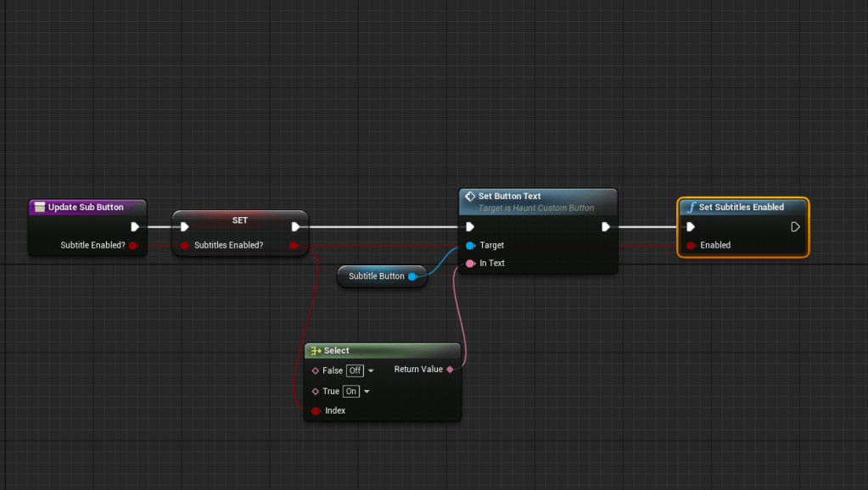Click the Enabled pin on Set Subtitles Enabled
This screenshot has width=868, height=490.
[x=691, y=245]
